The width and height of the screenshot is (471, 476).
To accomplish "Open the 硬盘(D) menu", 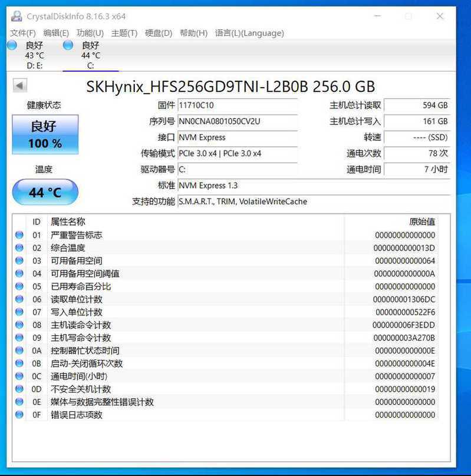I will point(159,33).
